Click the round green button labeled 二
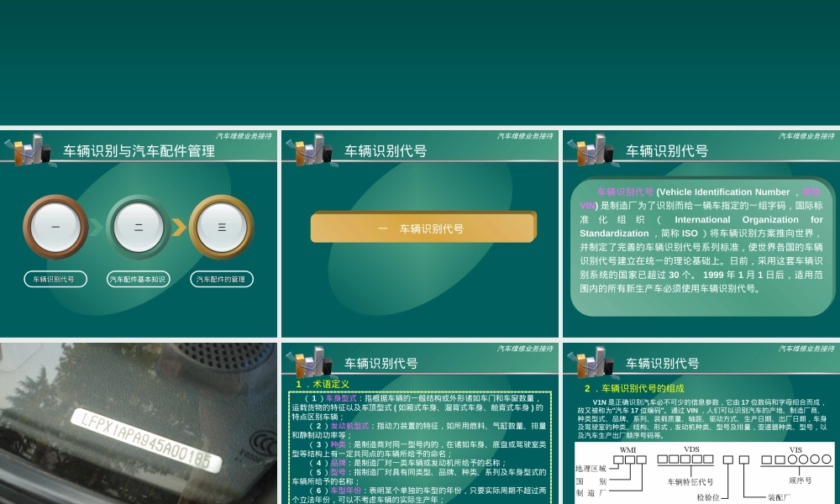The image size is (840, 504). (x=139, y=227)
